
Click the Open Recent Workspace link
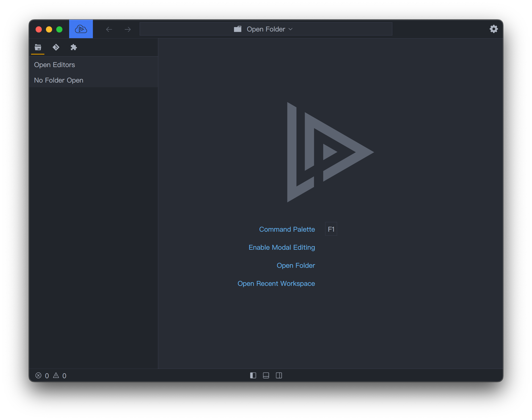coord(276,283)
